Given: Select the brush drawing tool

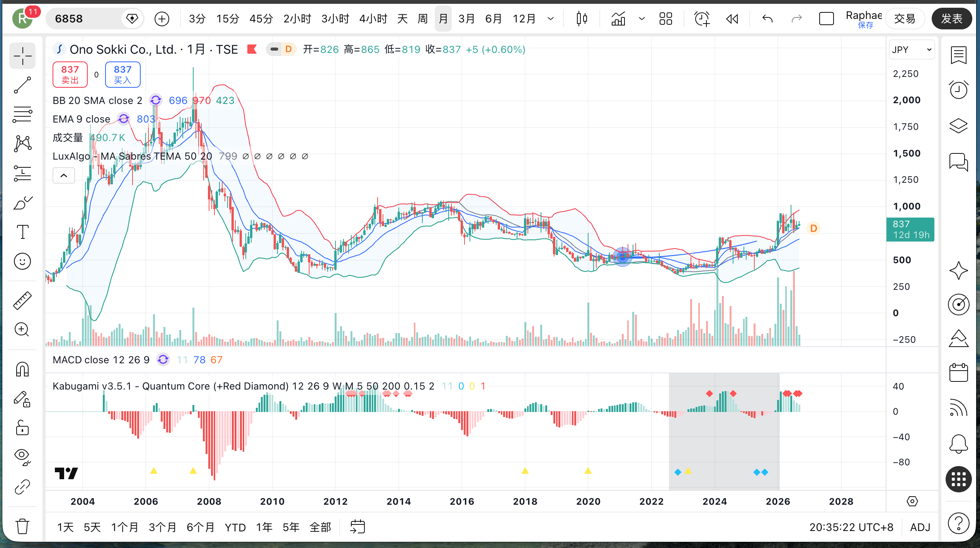Looking at the screenshot, I should point(22,203).
